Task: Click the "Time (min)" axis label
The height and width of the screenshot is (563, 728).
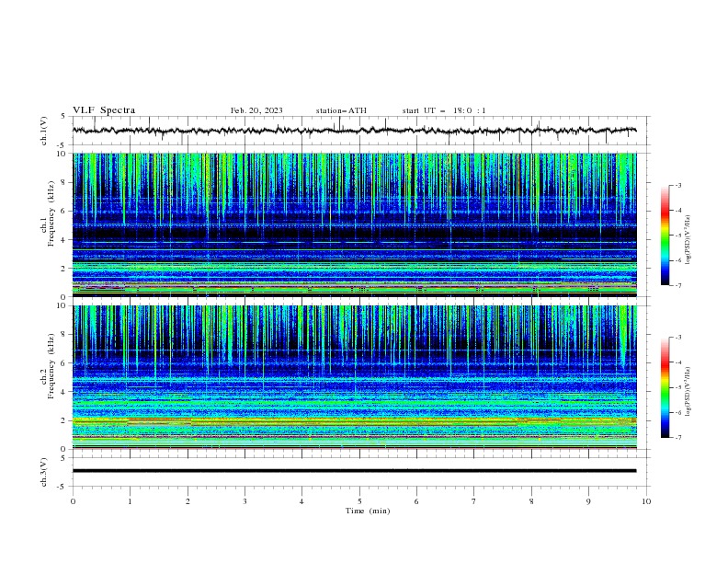Action: coord(368,511)
